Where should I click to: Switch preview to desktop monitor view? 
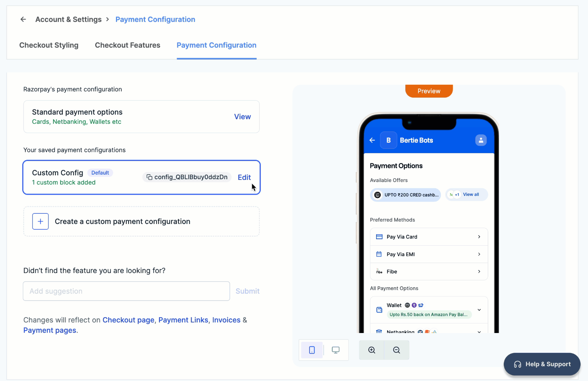(336, 350)
